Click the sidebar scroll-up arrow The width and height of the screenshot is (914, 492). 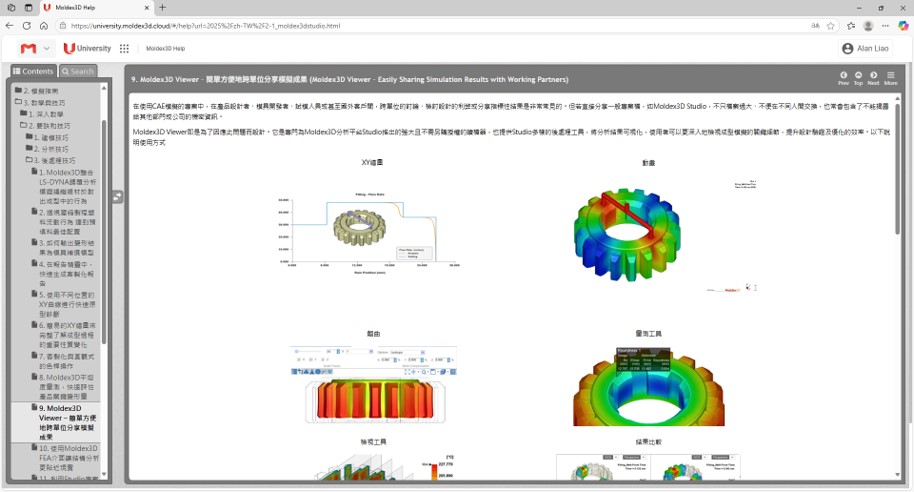coord(104,88)
